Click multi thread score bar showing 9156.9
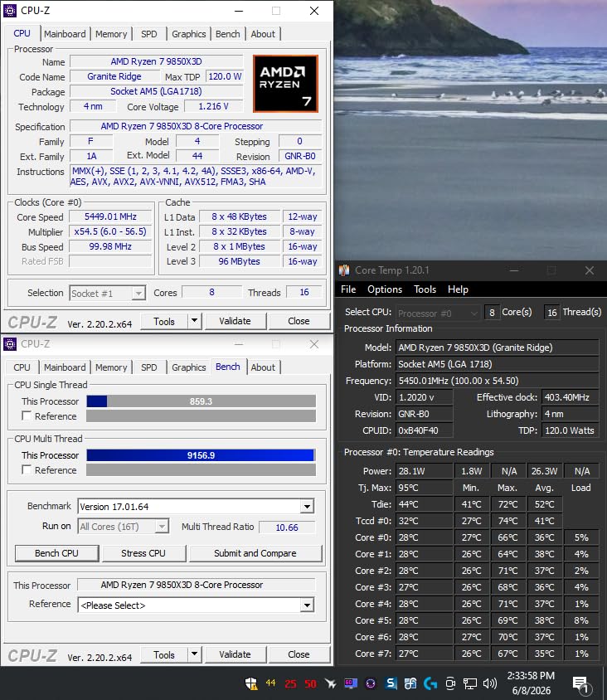Image resolution: width=607 pixels, height=700 pixels. tap(201, 455)
